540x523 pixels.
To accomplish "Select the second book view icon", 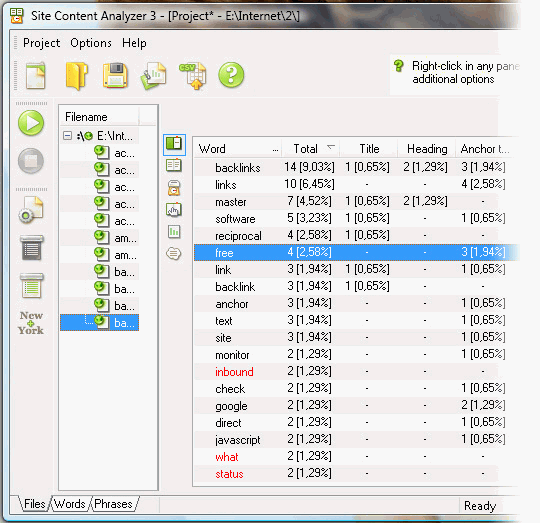I will (174, 166).
